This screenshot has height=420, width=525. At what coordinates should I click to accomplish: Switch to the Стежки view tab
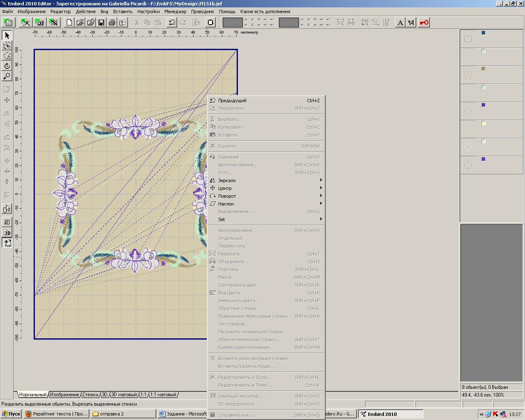(x=90, y=395)
